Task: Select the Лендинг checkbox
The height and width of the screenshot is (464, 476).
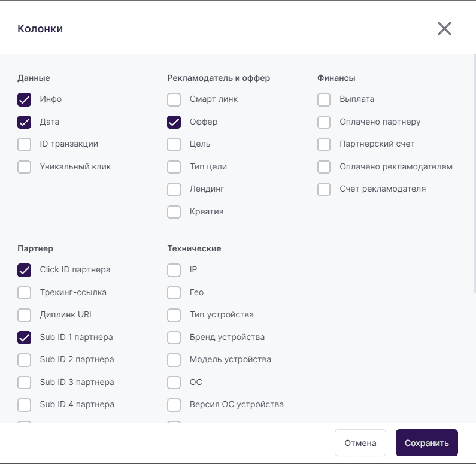Action: coord(174,189)
